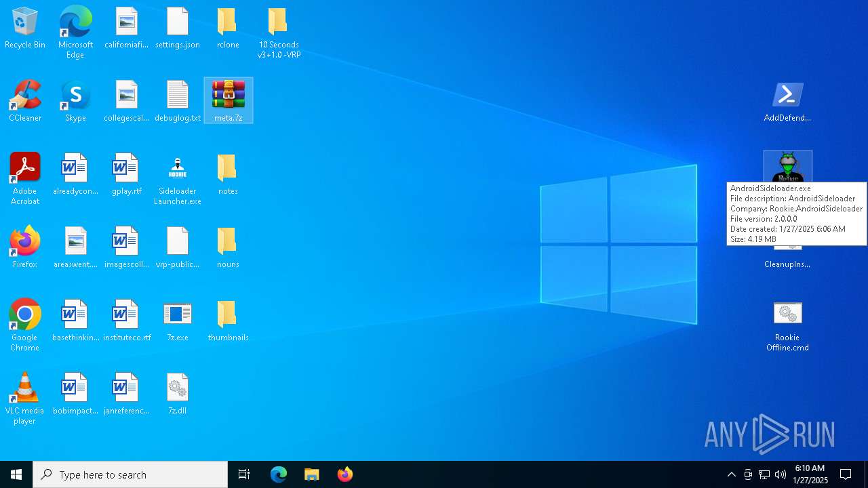Click the taskbar search box
The image size is (868, 488).
(130, 474)
